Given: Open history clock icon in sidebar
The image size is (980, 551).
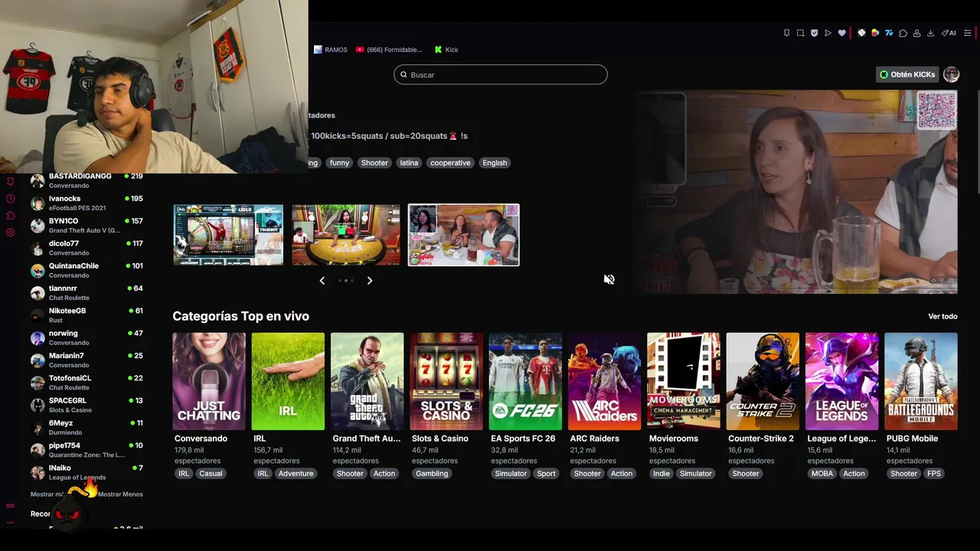Looking at the screenshot, I should (11, 198).
